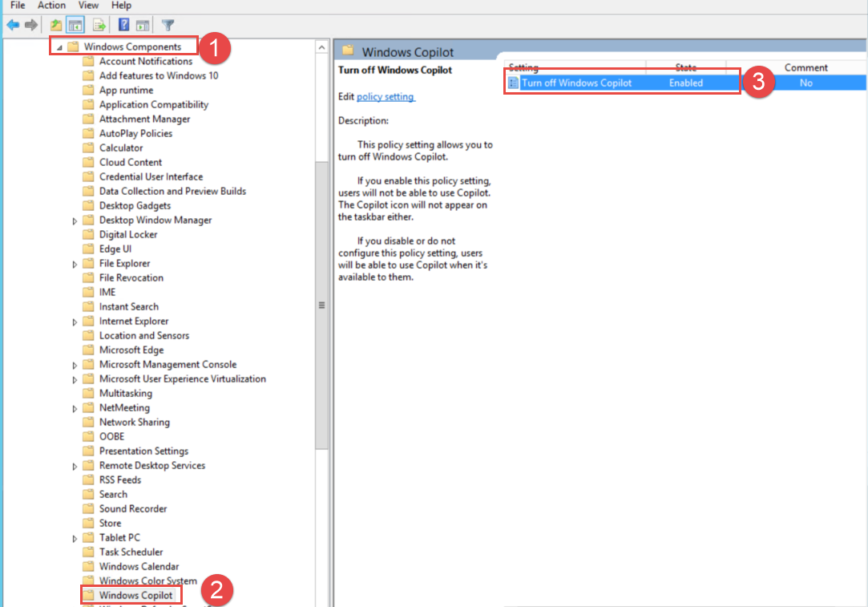
Task: Expand the File Explorer tree node
Action: [75, 264]
